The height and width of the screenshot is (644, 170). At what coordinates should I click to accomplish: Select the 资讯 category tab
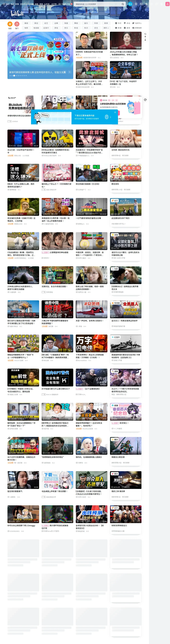pyautogui.click(x=96, y=28)
